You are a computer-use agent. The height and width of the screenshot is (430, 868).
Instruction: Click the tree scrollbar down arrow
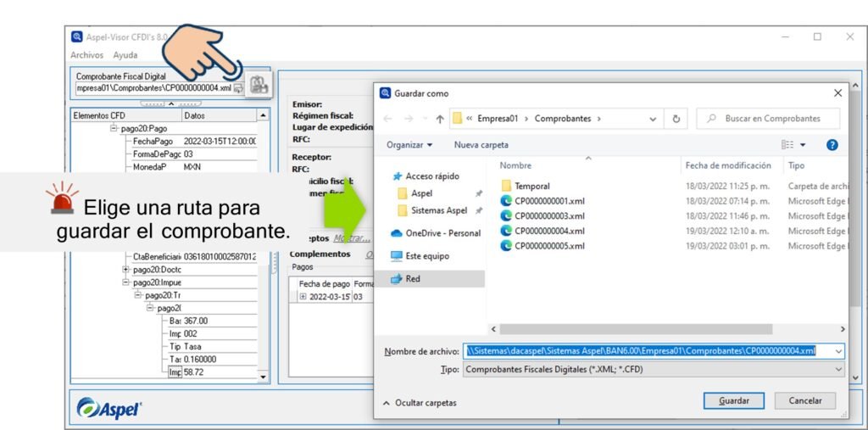pos(263,377)
